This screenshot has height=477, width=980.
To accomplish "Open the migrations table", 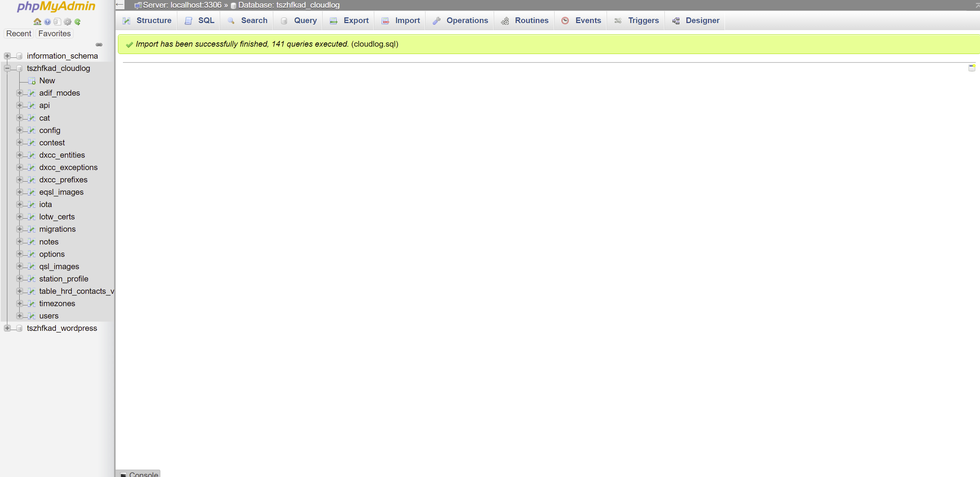I will pyautogui.click(x=57, y=229).
